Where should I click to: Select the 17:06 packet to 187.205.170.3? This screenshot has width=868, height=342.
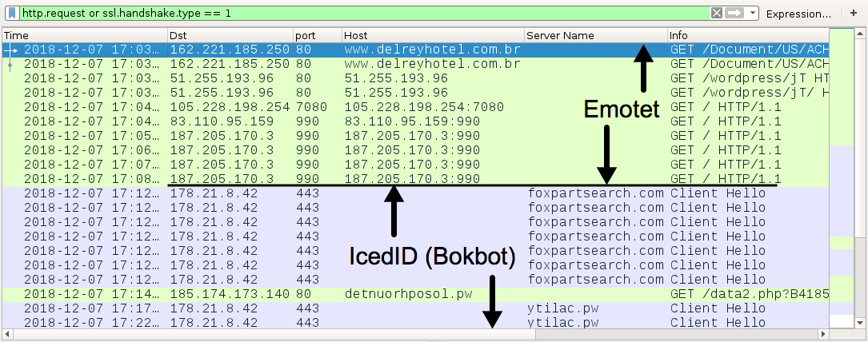tap(416, 150)
